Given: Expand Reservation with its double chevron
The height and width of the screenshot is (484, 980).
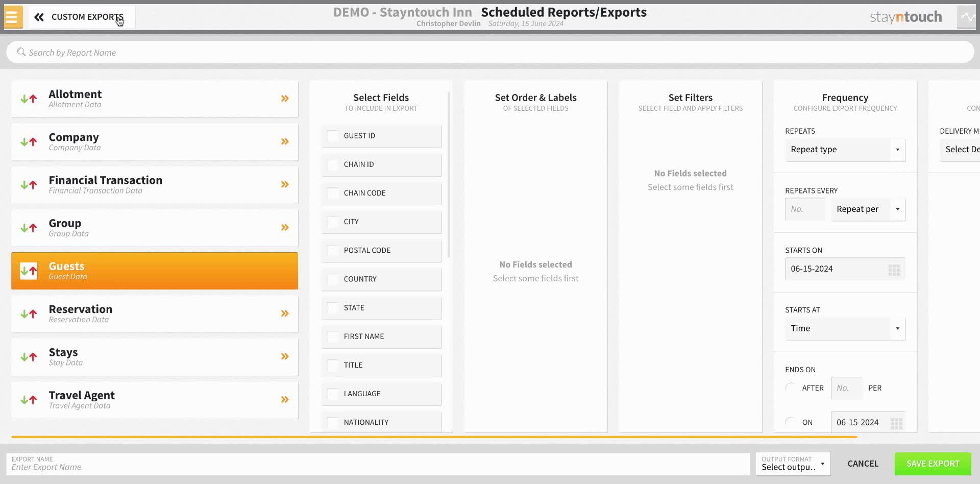Looking at the screenshot, I should coord(285,313).
